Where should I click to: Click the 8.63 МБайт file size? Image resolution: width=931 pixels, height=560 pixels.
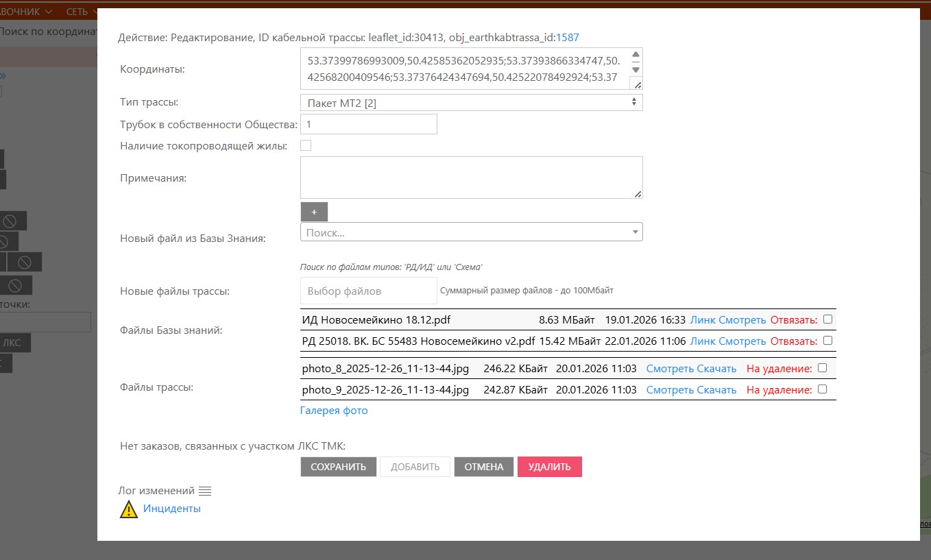(568, 319)
